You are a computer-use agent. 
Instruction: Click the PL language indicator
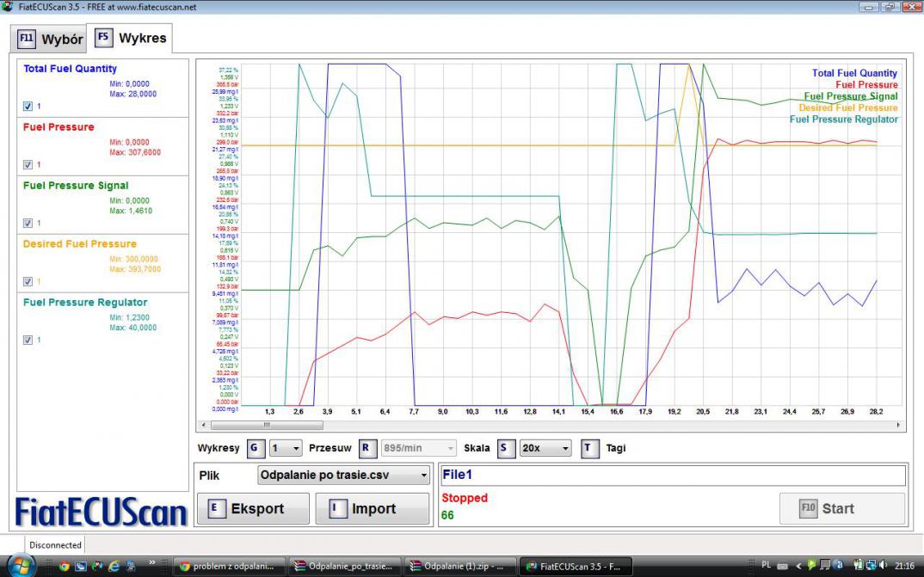766,565
